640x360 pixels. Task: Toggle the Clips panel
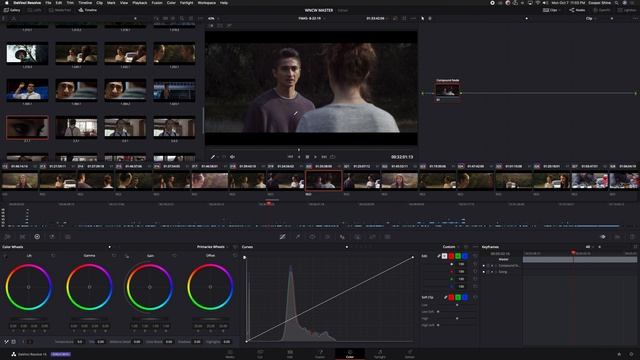(x=551, y=10)
